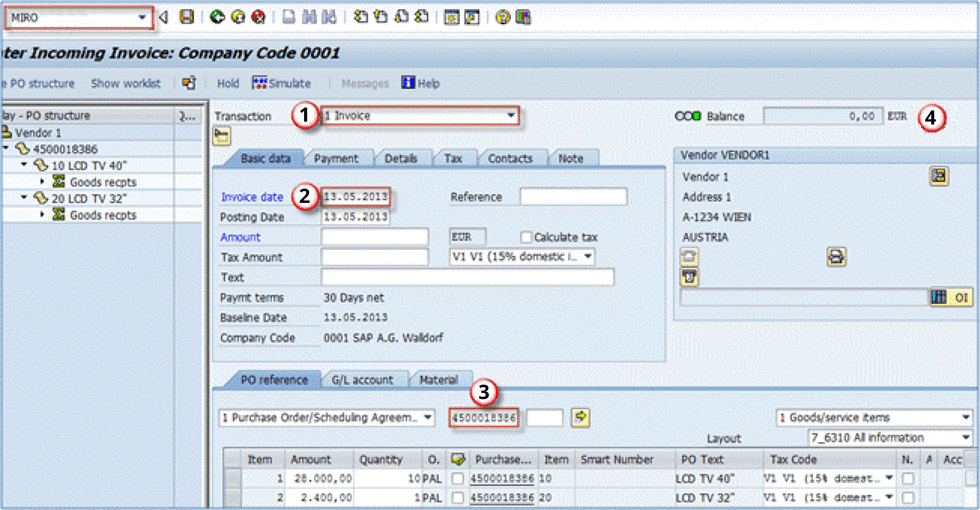Switch to the Contacts tab
The height and width of the screenshot is (510, 980).
tap(510, 158)
